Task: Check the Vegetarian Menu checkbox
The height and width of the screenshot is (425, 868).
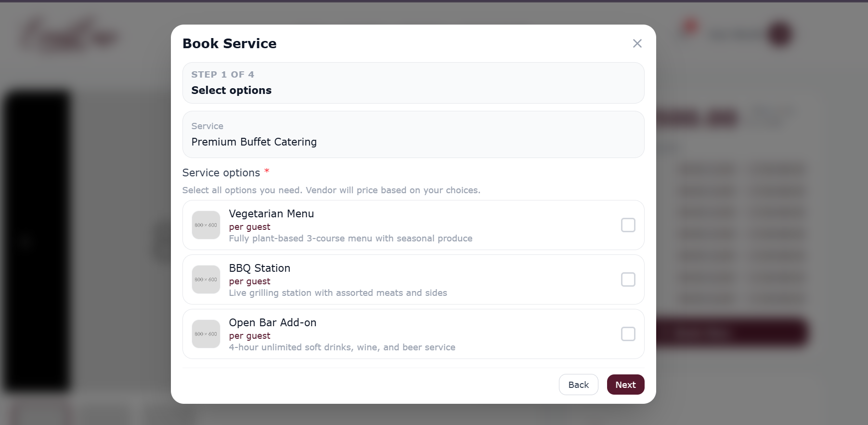Action: pos(628,225)
